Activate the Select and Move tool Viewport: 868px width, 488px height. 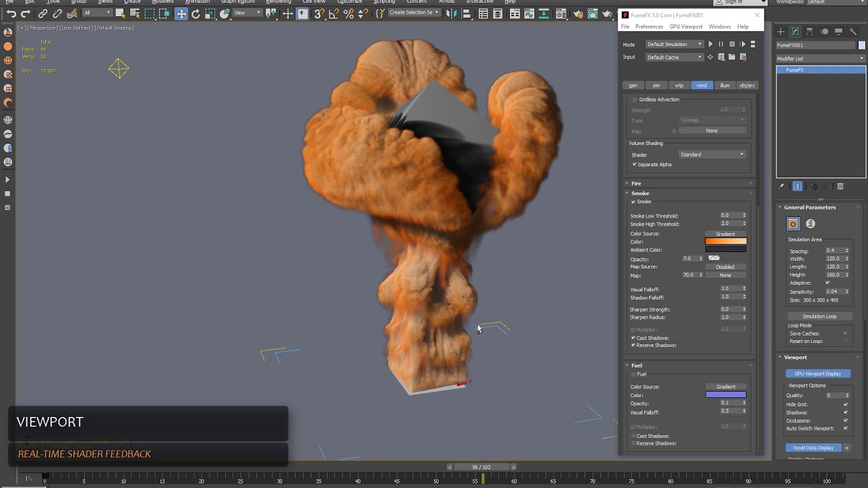point(181,14)
